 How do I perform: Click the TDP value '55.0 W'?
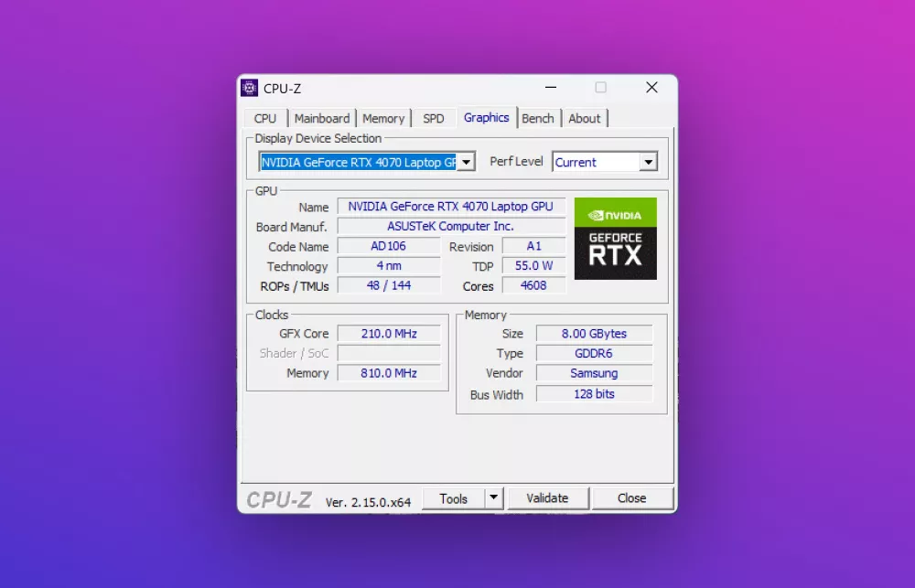click(x=534, y=266)
